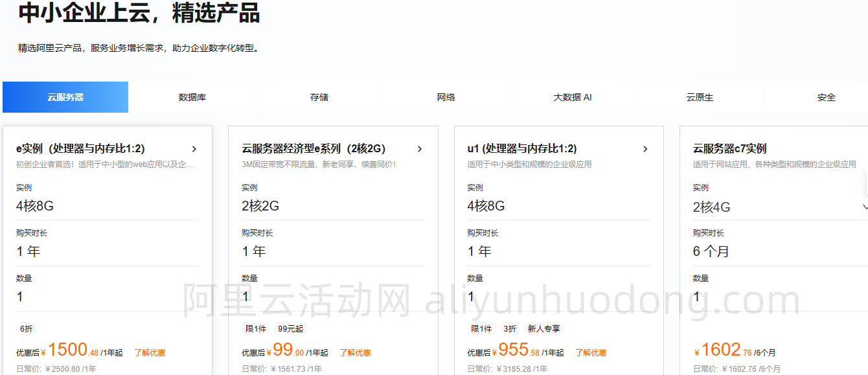Click the 4核8G instance value in u1 card
868x375 pixels.
click(x=486, y=206)
